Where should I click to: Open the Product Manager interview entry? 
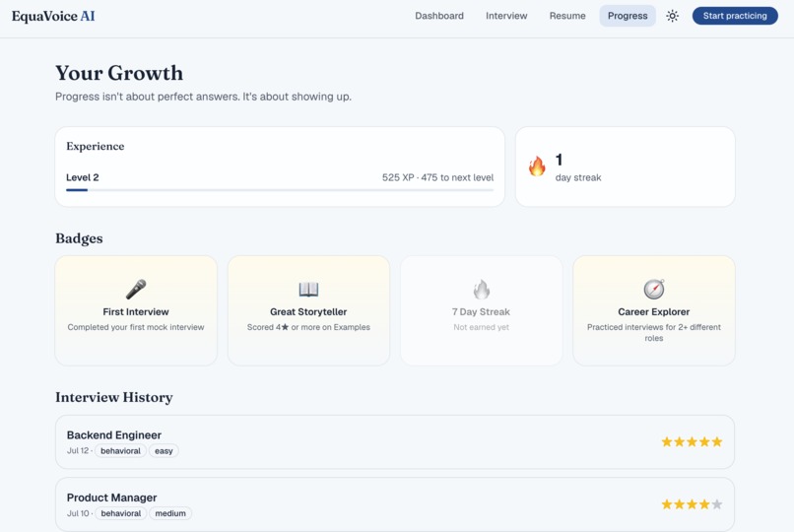[394, 504]
